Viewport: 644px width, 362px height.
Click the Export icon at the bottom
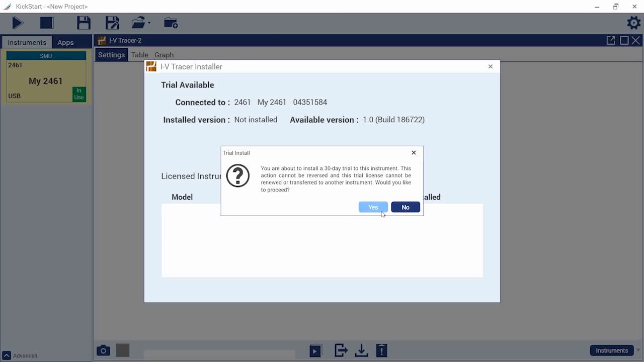[341, 350]
